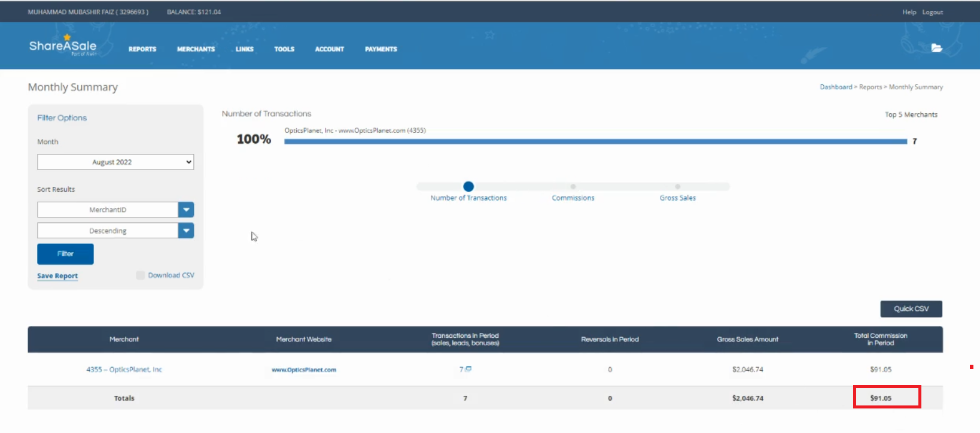Click the MerchantID sort field
Screen dimensions: 980x433
click(108, 210)
